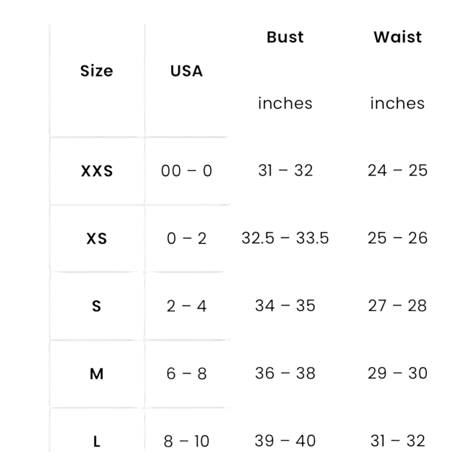The image size is (476, 476).
Task: Select waist measurement 29 – 30
Action: (x=397, y=373)
